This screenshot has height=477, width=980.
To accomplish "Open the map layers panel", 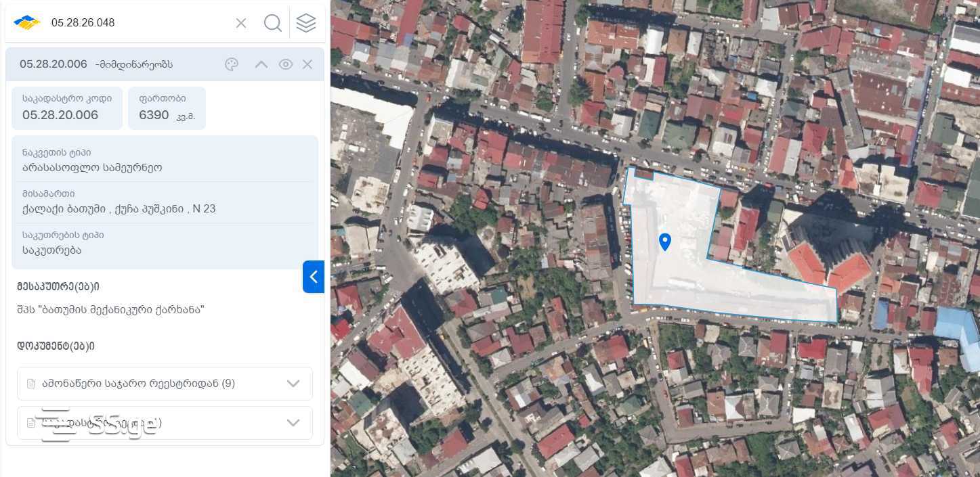I will point(306,23).
